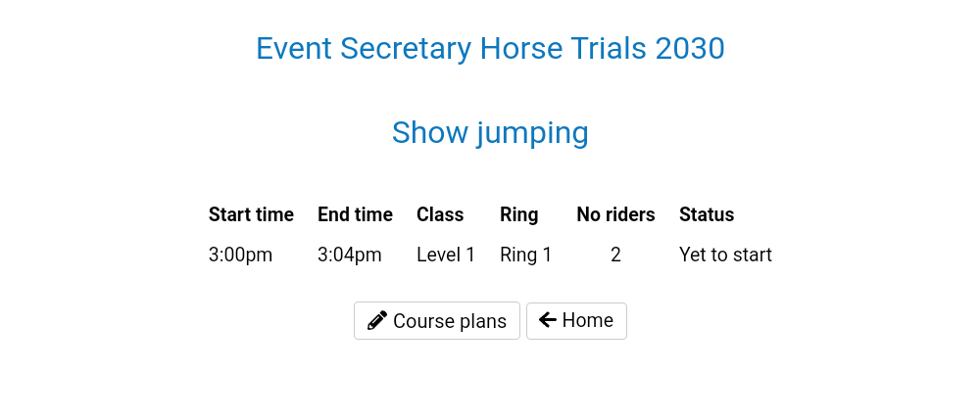The height and width of the screenshot is (419, 980).
Task: Select the Show jumping heading
Action: [x=490, y=132]
